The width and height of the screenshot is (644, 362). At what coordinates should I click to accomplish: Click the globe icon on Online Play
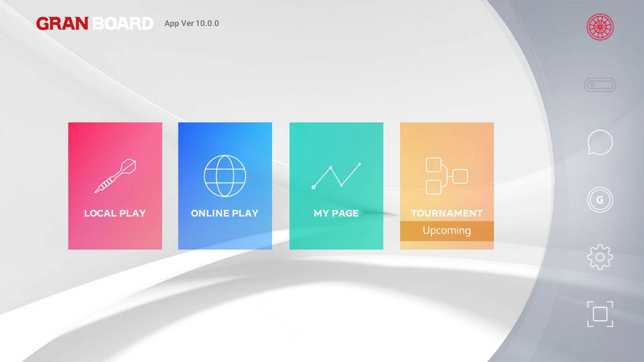225,175
